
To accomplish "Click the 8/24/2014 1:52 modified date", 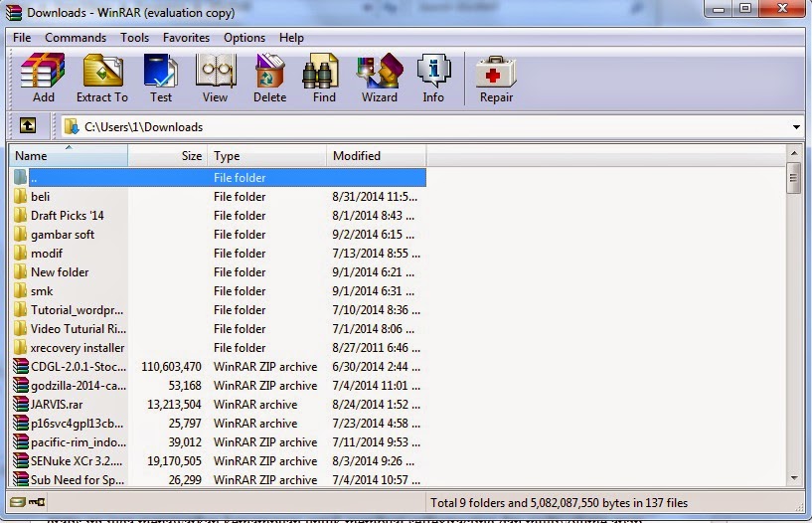I will click(x=376, y=405).
